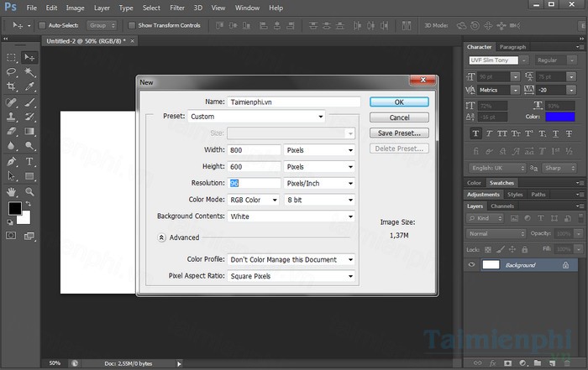Open the Filter menu
Image resolution: width=588 pixels, height=370 pixels.
click(x=177, y=8)
